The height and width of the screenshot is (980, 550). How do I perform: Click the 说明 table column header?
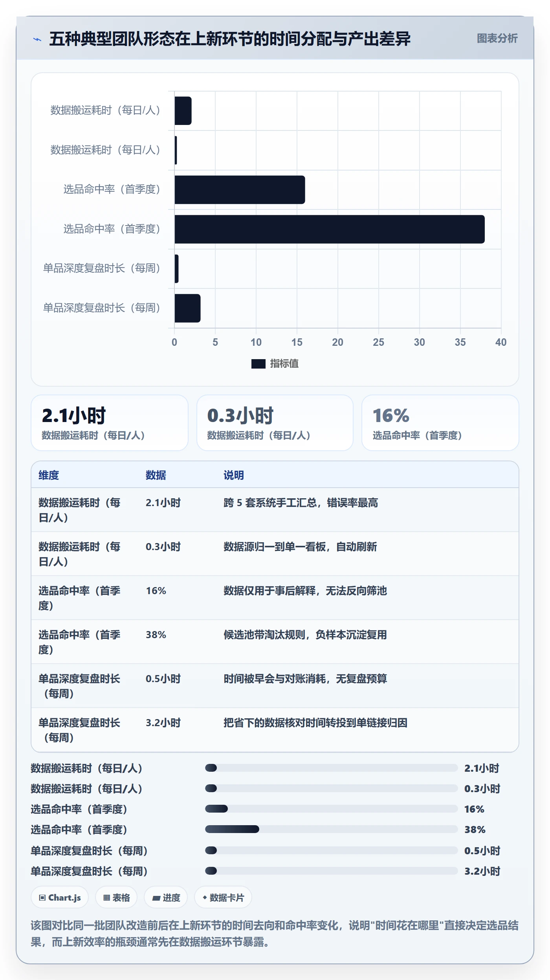tap(234, 475)
